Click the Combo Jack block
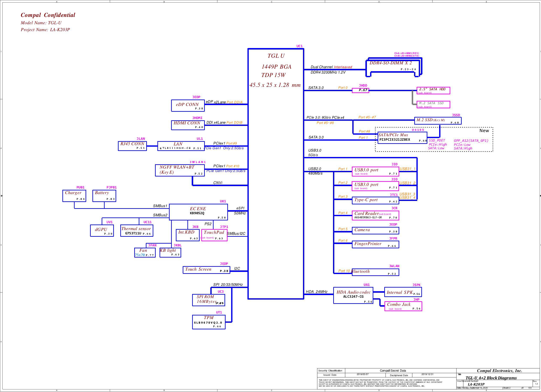This screenshot has height=392, width=541. [x=403, y=306]
